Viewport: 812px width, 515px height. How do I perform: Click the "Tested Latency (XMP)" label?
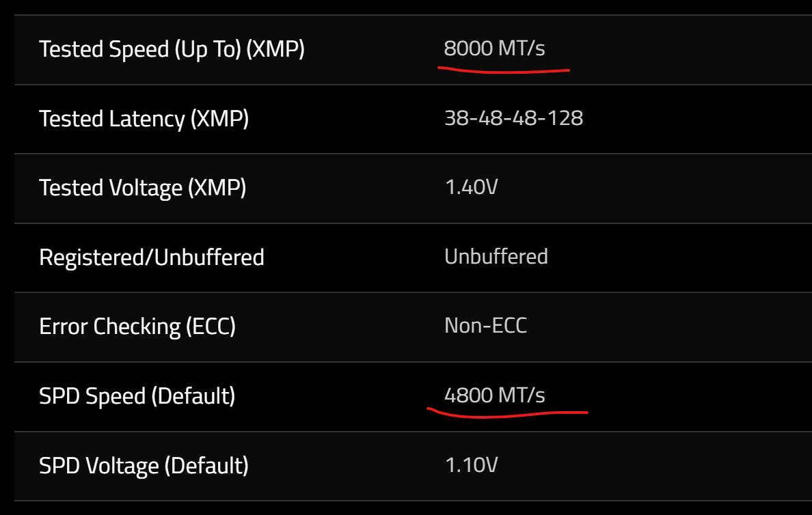(144, 119)
